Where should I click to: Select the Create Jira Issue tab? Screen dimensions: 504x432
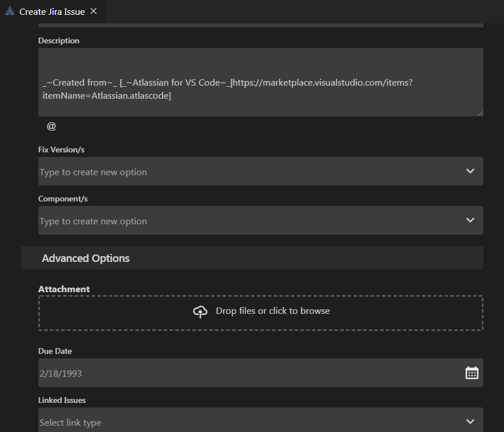[52, 11]
